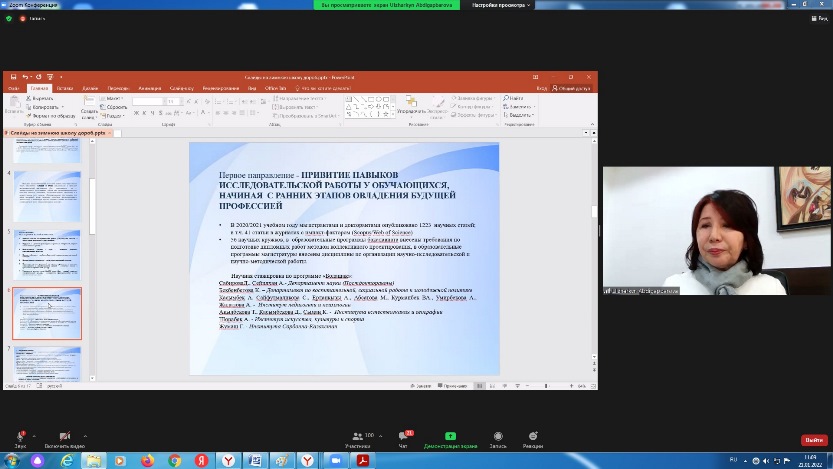Click the green Share Screen icon

[x=450, y=435]
